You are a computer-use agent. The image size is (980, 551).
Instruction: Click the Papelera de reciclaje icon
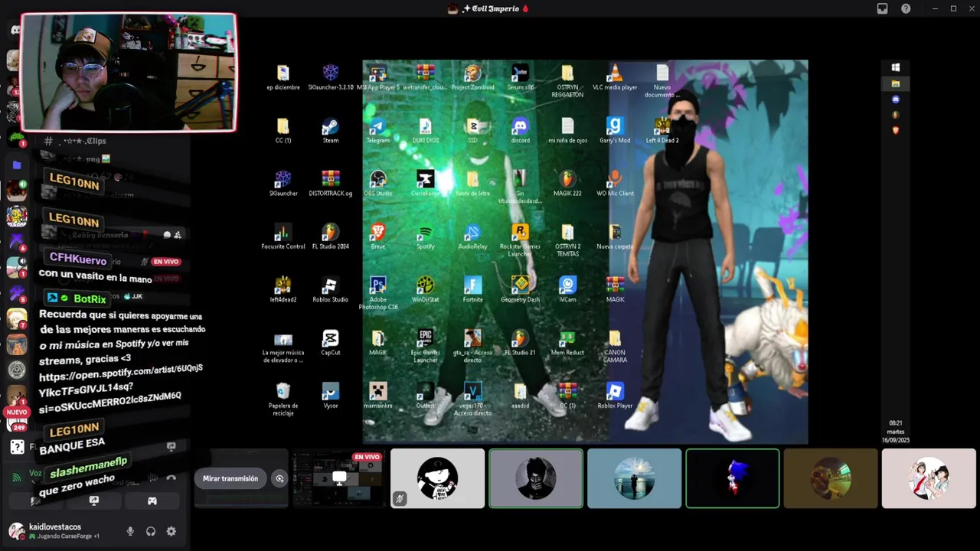[x=283, y=399]
